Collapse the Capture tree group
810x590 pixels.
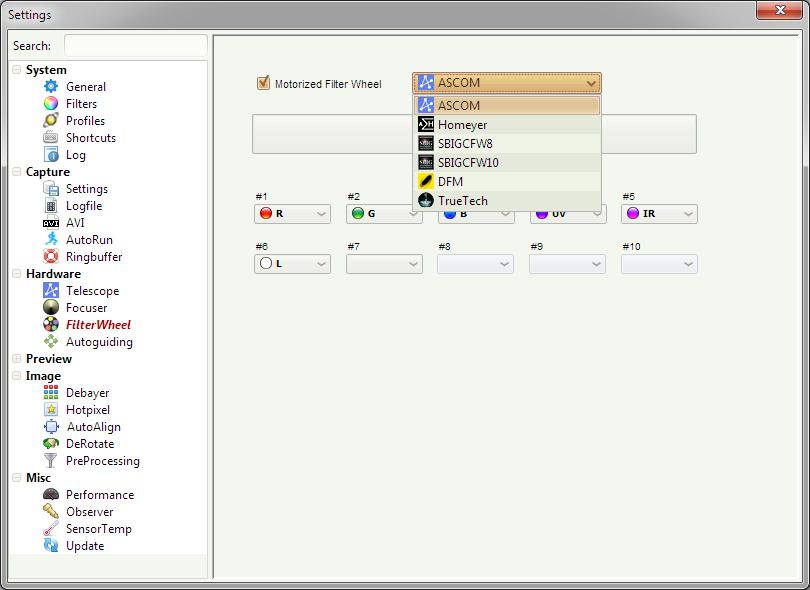pyautogui.click(x=17, y=172)
